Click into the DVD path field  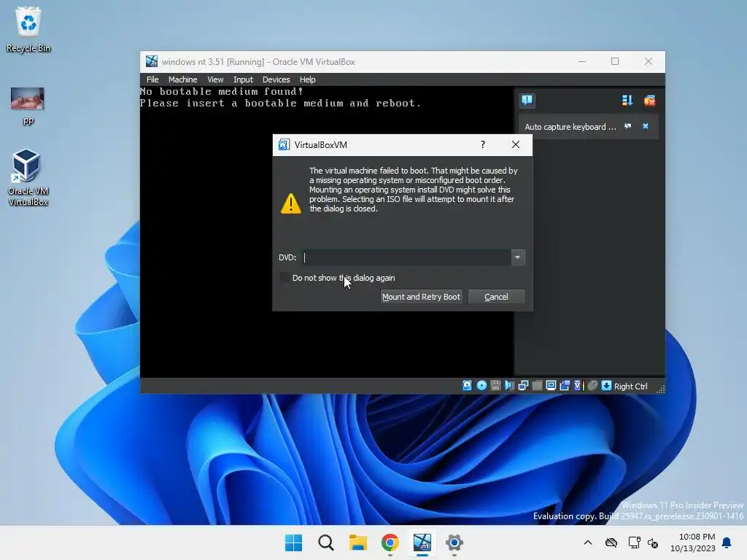coord(406,257)
